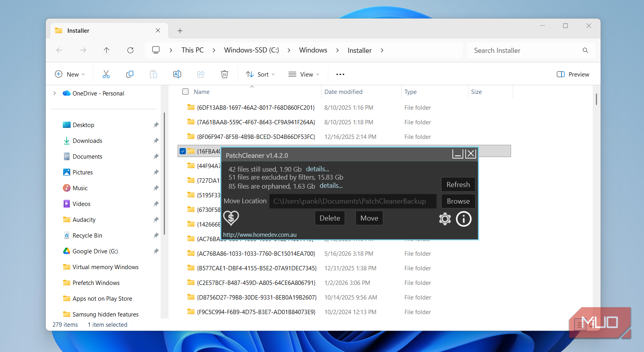Open PatchCleaner info (i) icon
644x352 pixels.
464,219
